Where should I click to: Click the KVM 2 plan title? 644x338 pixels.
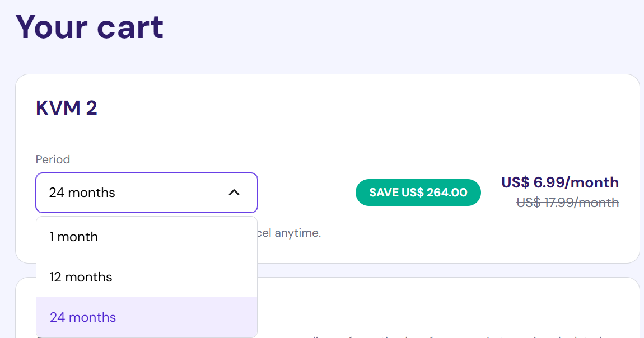point(66,107)
